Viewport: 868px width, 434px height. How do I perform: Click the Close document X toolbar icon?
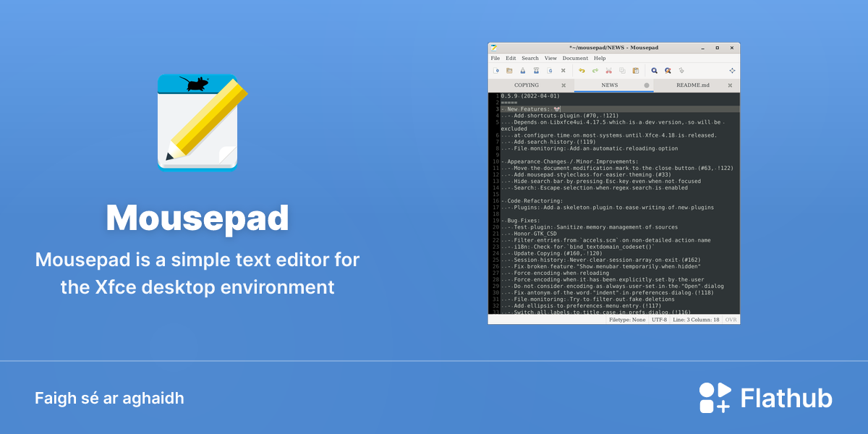[563, 71]
